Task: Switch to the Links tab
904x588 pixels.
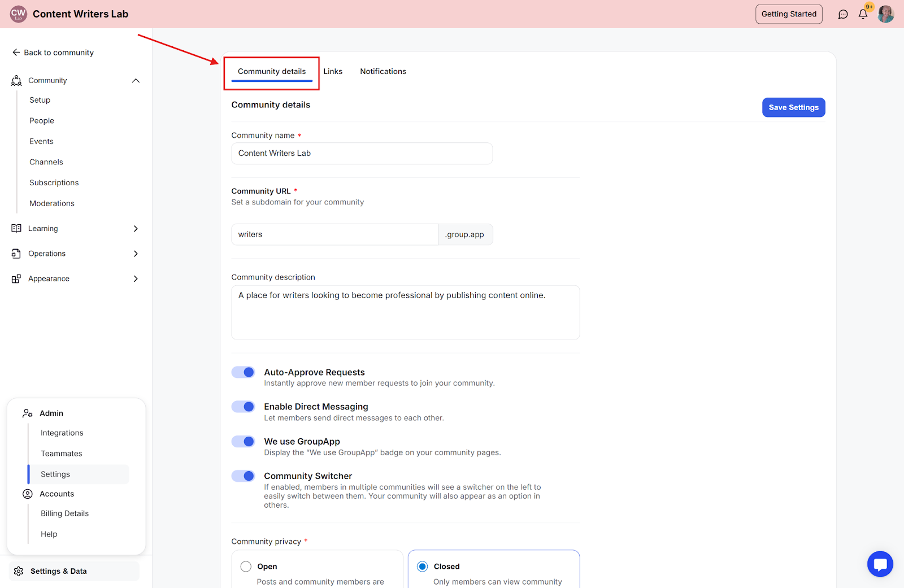Action: 333,72
